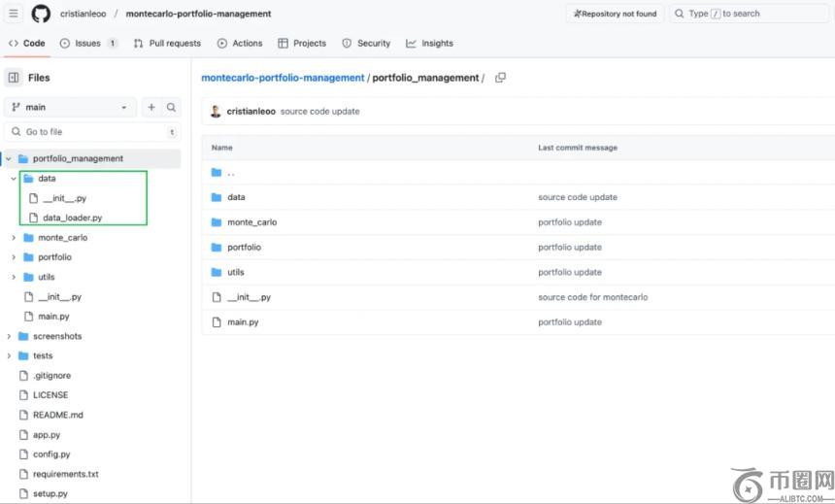Viewport: 835px width, 504px height.
Task: Expand the monte_carlo folder in tree
Action: (x=14, y=238)
